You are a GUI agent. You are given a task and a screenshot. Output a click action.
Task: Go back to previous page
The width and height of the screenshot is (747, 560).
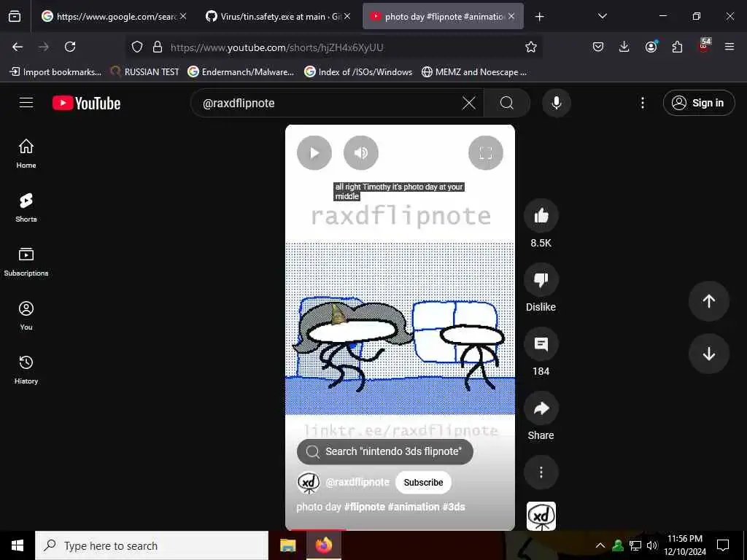coord(18,47)
